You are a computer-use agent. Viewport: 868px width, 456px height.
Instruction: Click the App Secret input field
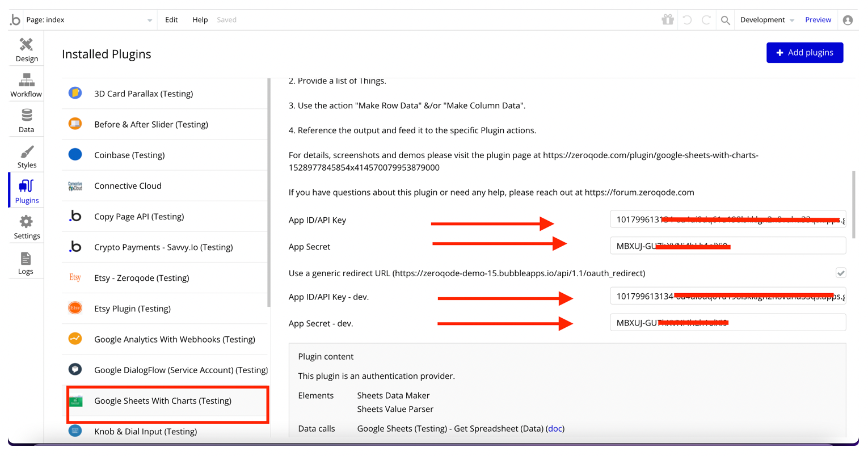pos(728,246)
